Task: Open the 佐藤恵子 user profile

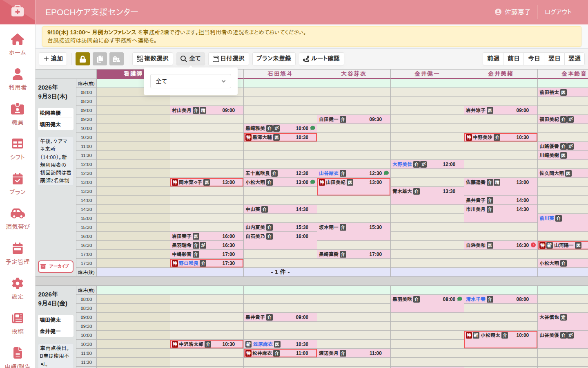Action: pyautogui.click(x=512, y=12)
